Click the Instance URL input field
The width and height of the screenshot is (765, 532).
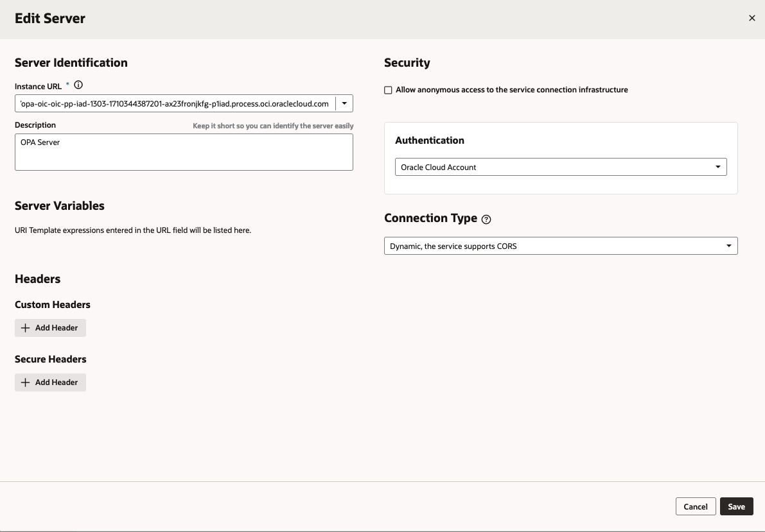(173, 103)
